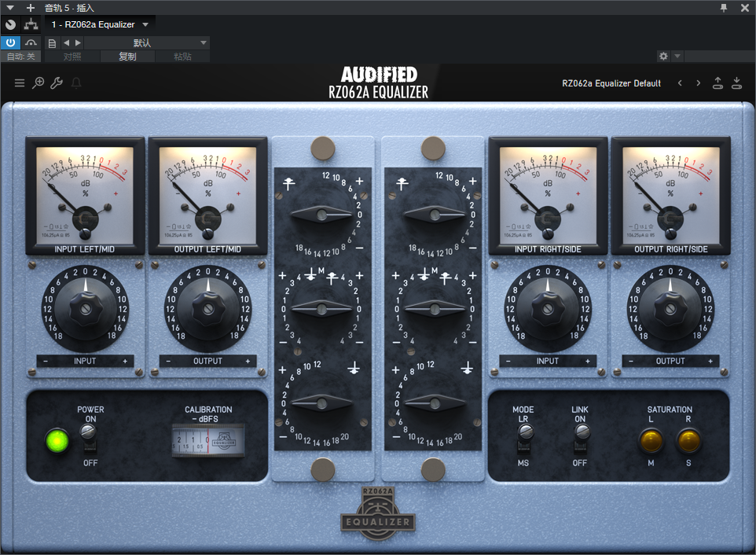Screen dimensions: 756x555
Task: Open the hamburger menu in plugin header
Action: [x=20, y=83]
